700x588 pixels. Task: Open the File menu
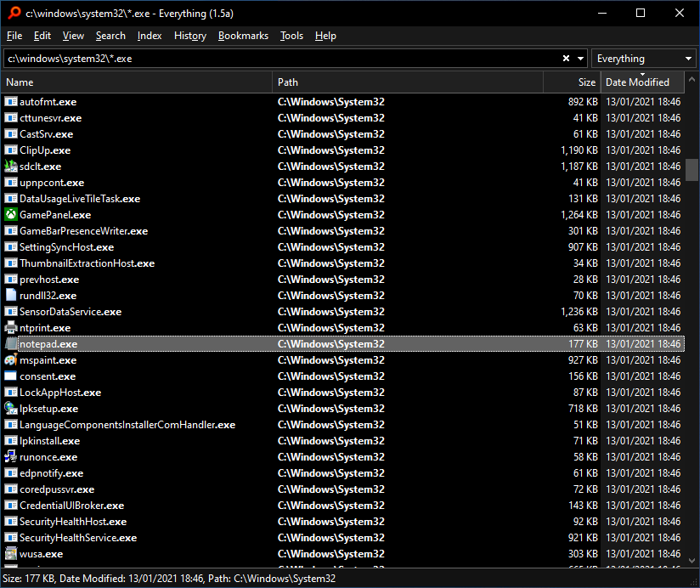(14, 36)
